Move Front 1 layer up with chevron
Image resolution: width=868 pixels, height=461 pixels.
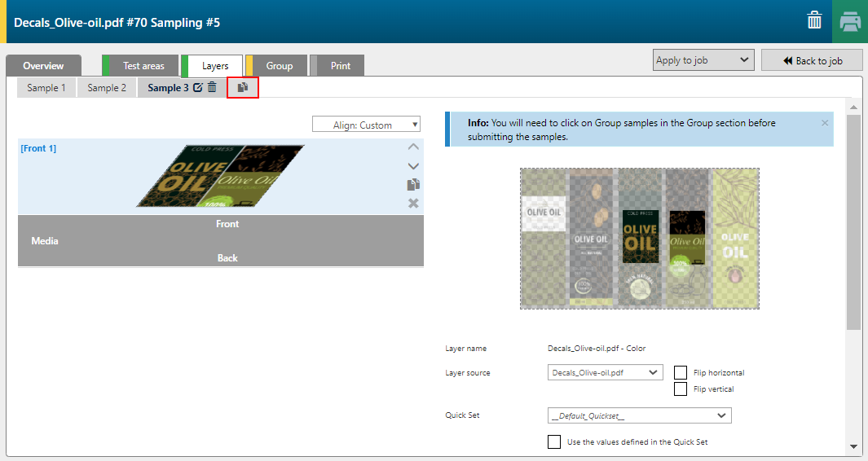click(x=413, y=147)
